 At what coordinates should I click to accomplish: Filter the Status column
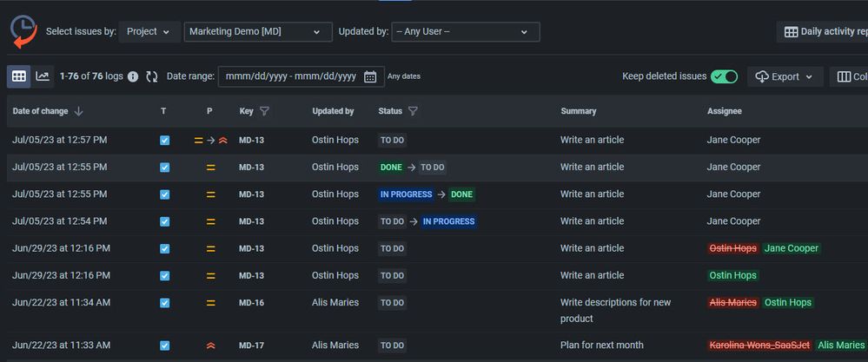pyautogui.click(x=413, y=111)
